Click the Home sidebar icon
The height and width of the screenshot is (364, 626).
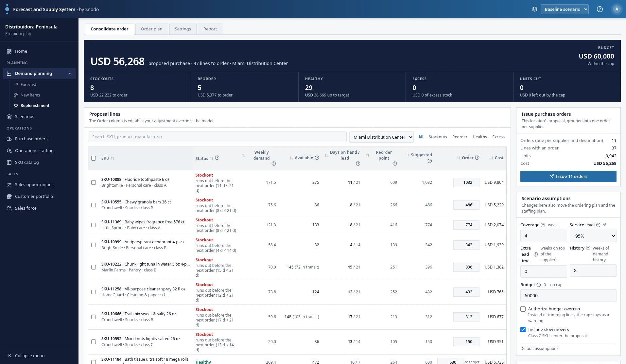(x=9, y=51)
